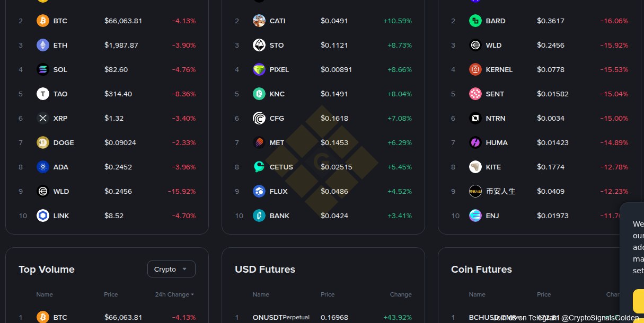Click the LINK coin icon
644x323 pixels.
pos(43,216)
